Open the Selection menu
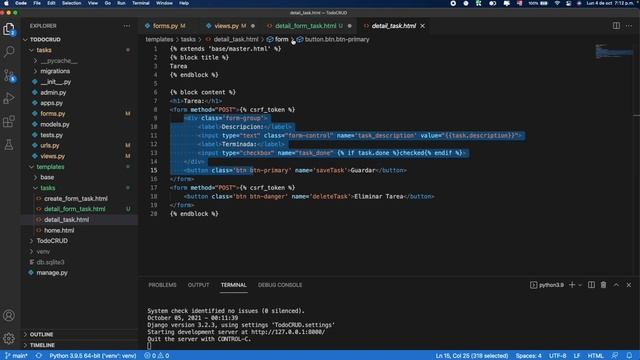Viewport: 640px width, 360px height. tap(71, 3)
